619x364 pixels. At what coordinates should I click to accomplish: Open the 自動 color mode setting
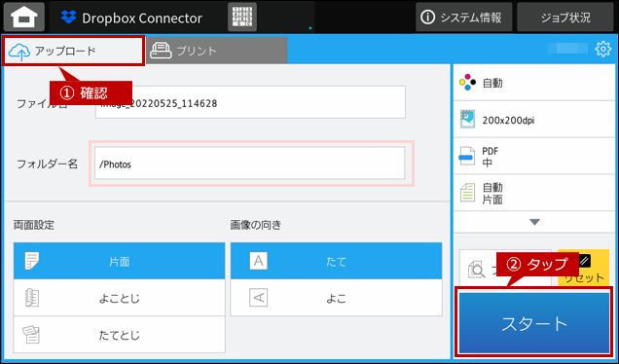tap(534, 83)
